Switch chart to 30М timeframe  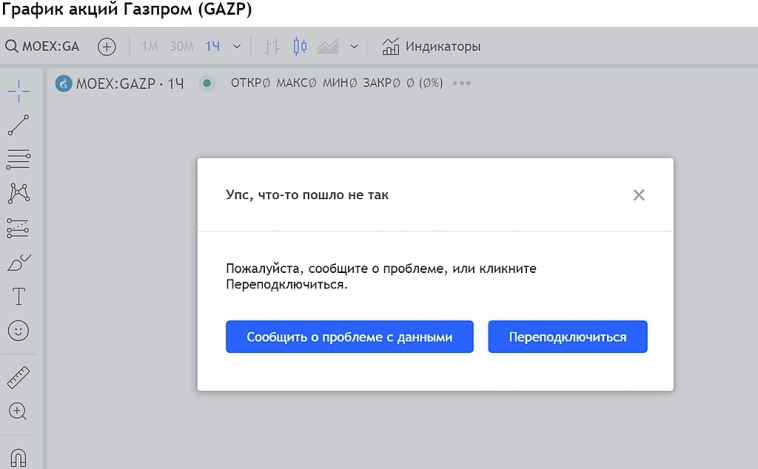(x=181, y=46)
